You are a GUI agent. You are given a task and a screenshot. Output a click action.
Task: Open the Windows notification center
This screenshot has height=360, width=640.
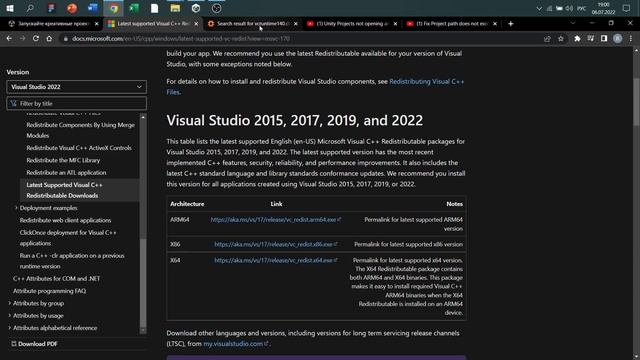click(627, 8)
